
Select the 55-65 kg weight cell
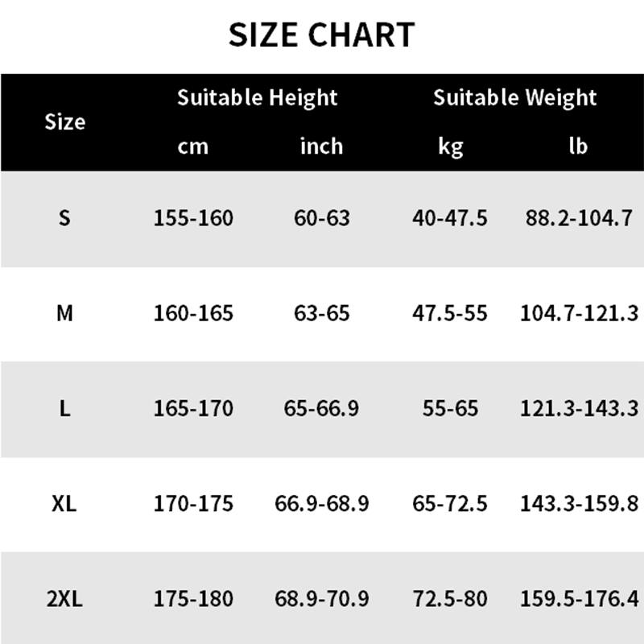451,408
